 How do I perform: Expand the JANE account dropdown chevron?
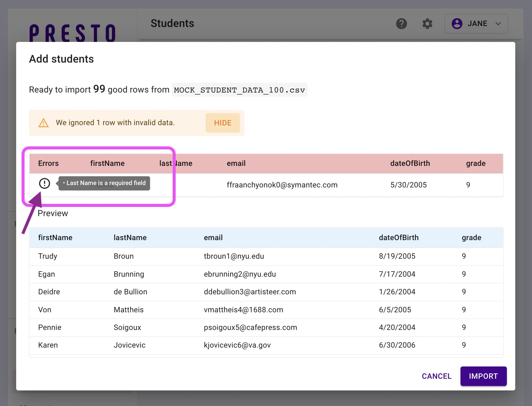[x=498, y=24]
